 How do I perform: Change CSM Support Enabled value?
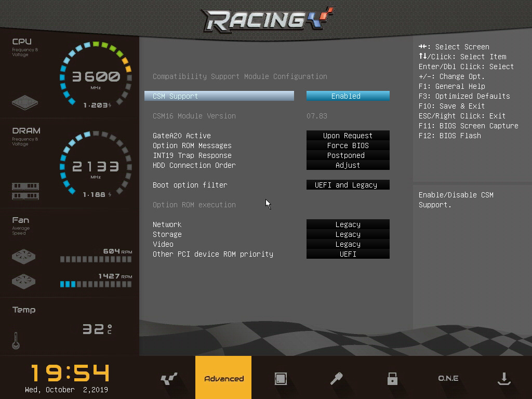coord(348,96)
